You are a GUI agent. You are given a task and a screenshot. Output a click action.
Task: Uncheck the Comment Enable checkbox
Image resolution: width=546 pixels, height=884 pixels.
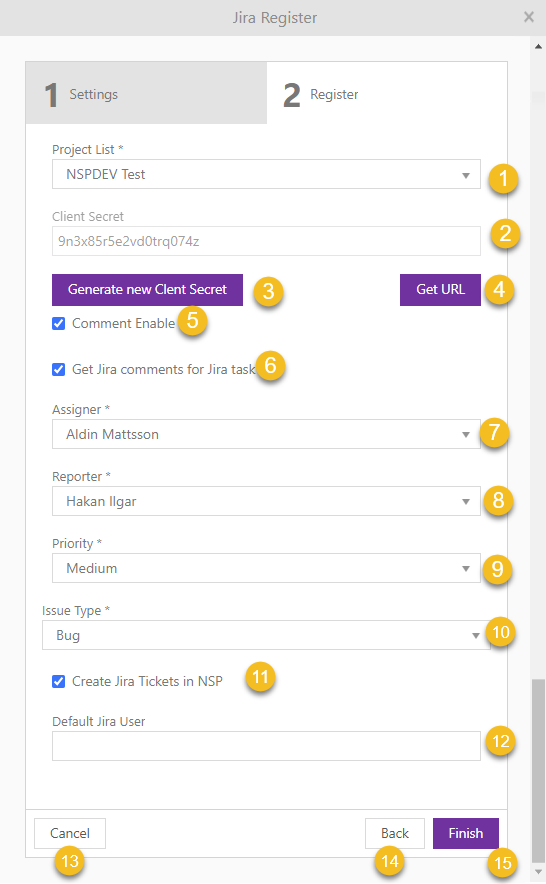pos(59,323)
